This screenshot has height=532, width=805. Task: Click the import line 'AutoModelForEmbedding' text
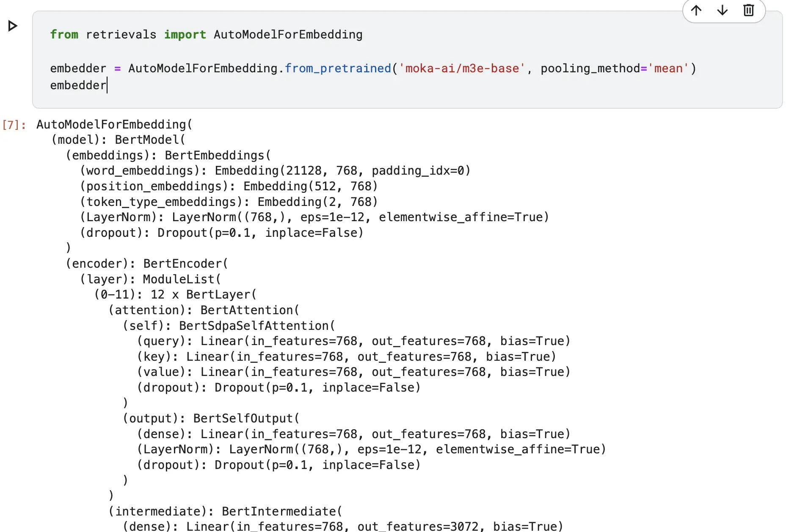pyautogui.click(x=288, y=35)
